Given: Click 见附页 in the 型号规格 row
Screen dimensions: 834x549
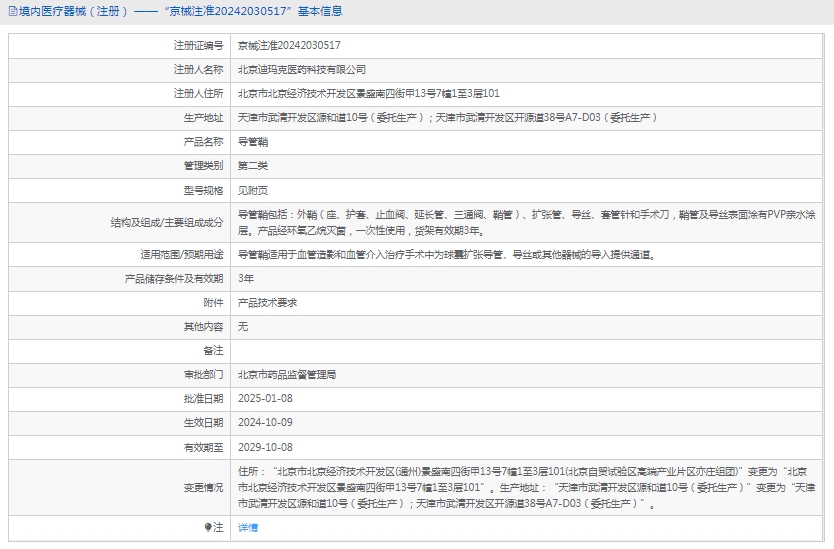Looking at the screenshot, I should [x=253, y=190].
